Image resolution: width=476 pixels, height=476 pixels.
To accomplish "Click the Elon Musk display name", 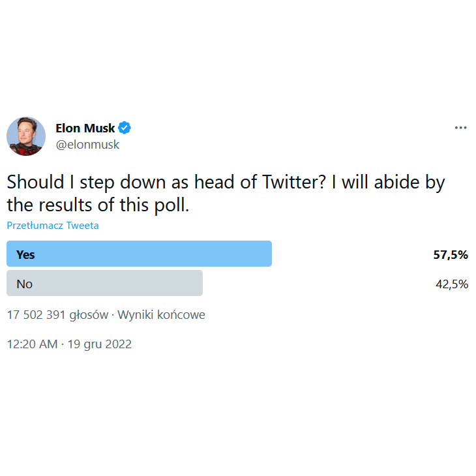I will tap(85, 128).
